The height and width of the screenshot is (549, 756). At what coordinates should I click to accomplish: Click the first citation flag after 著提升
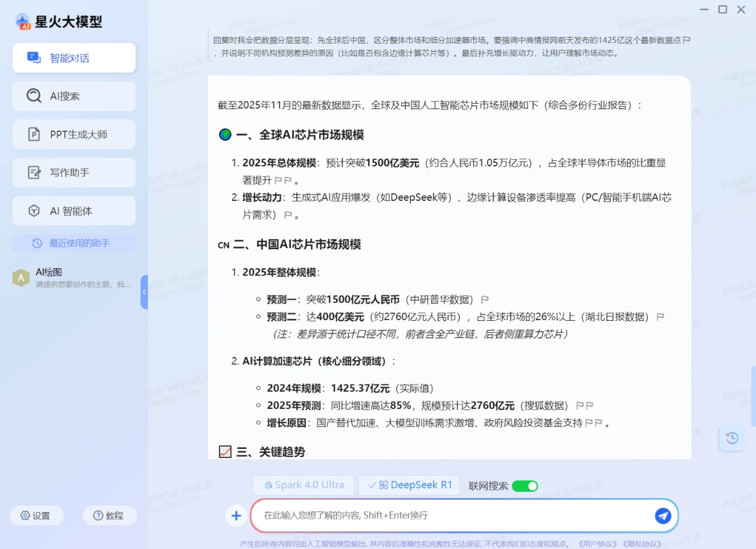278,180
